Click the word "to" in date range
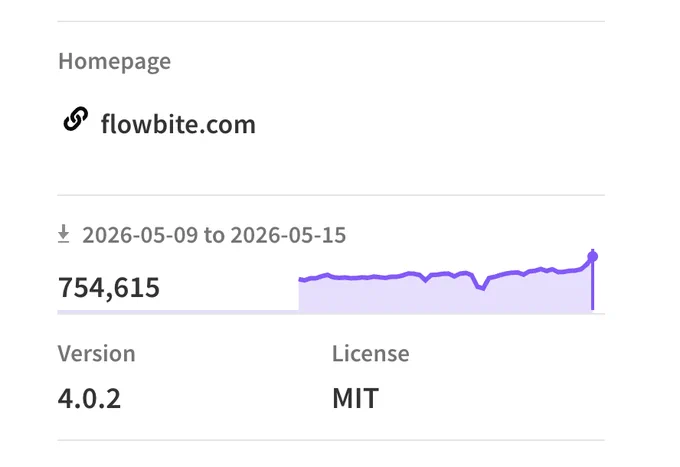This screenshot has width=680, height=467. [214, 235]
